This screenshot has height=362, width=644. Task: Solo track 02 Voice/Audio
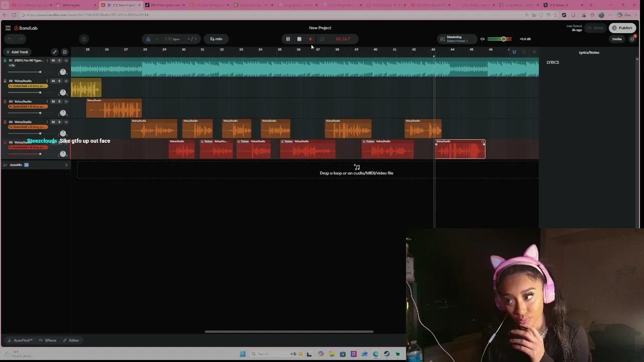click(59, 81)
